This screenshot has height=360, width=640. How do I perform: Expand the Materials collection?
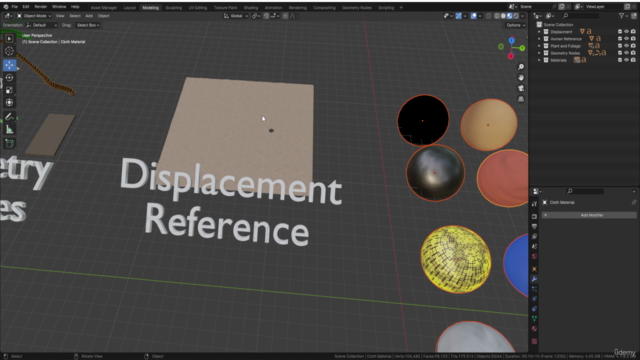point(539,60)
